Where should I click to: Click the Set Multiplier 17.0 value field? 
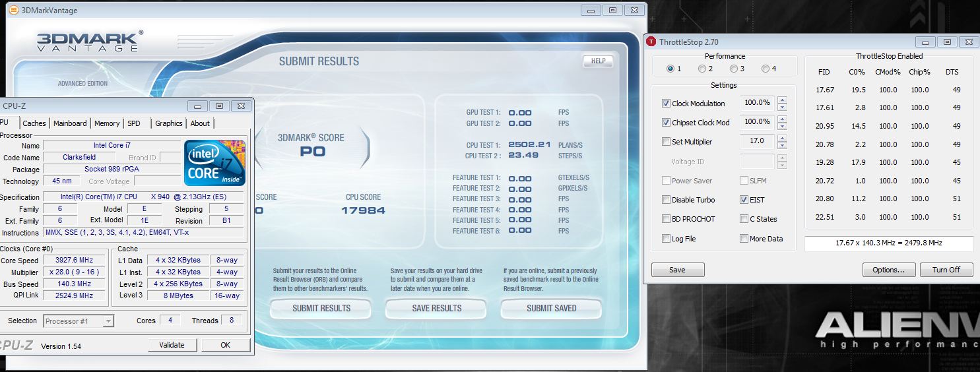[x=757, y=141]
